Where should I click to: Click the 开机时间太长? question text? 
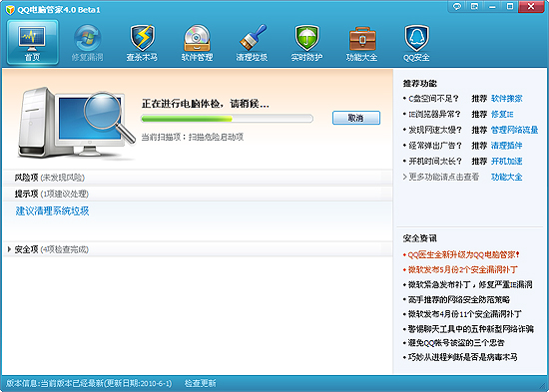435,161
